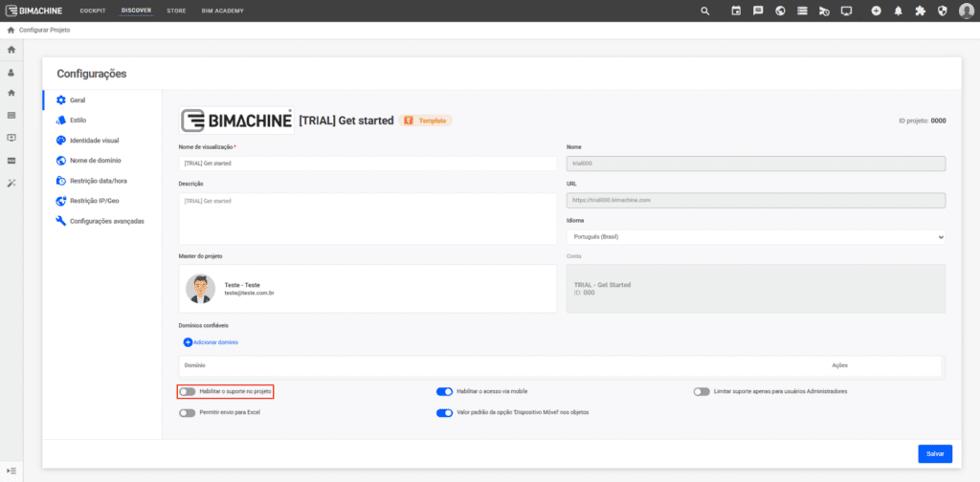Click the 'Nome de visualização' input field

(x=367, y=163)
